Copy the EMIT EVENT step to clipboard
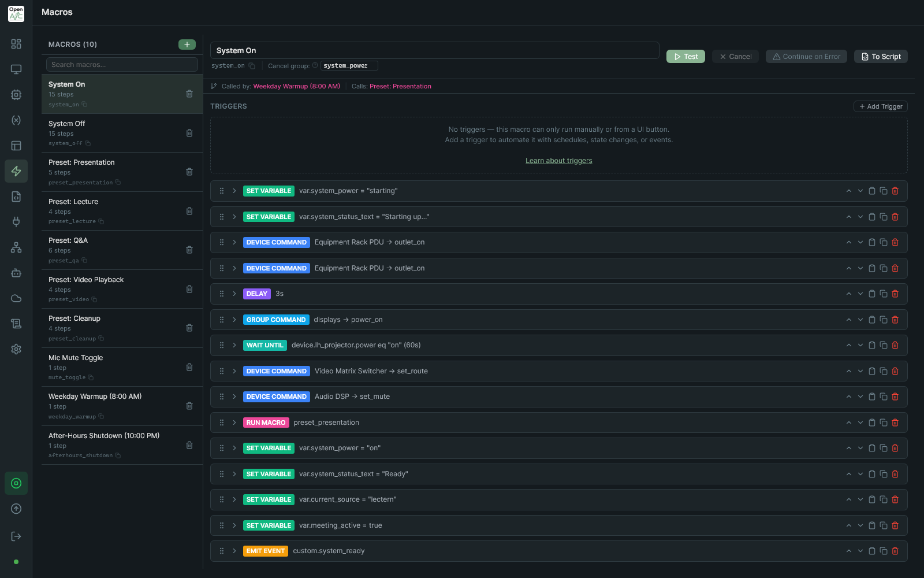924x578 pixels. tap(872, 551)
